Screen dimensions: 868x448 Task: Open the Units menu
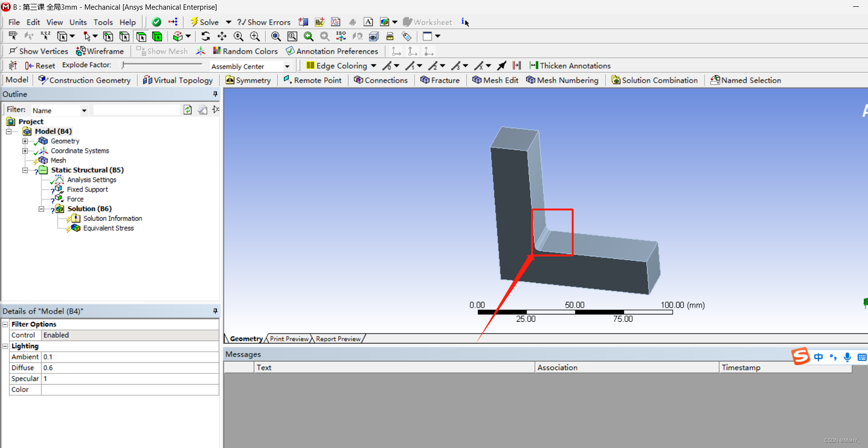tap(78, 22)
